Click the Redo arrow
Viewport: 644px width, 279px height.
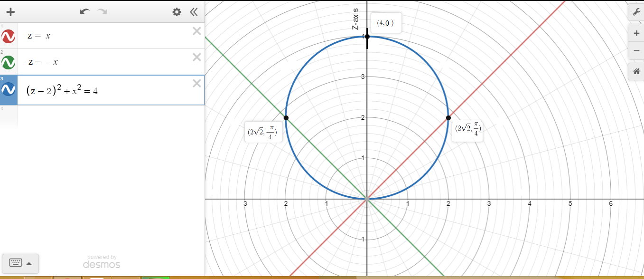coord(102,12)
